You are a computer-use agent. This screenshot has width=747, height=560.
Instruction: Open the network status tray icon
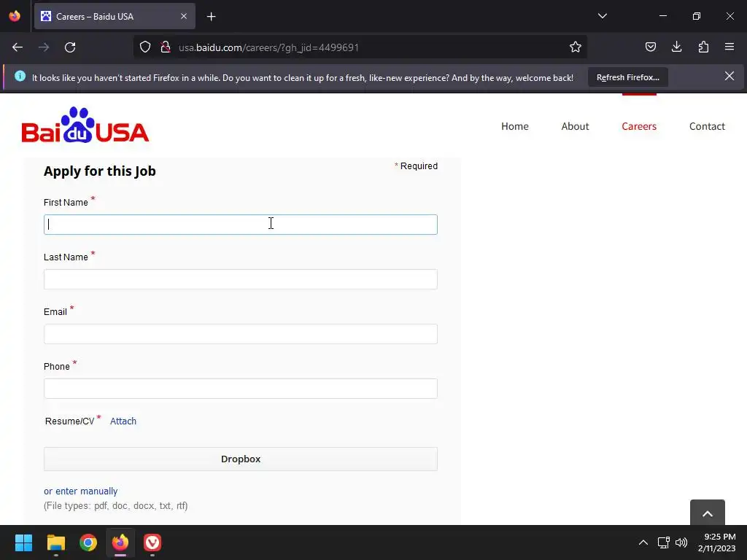[x=664, y=542]
